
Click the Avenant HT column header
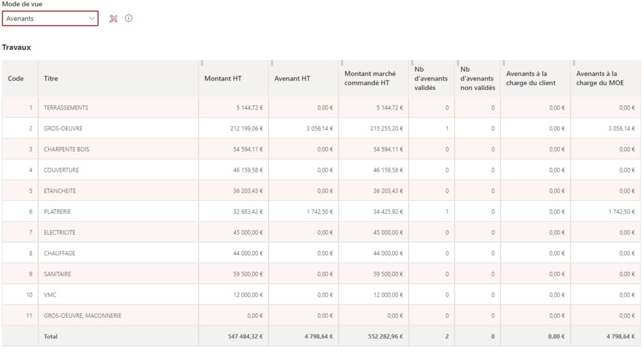coord(292,79)
